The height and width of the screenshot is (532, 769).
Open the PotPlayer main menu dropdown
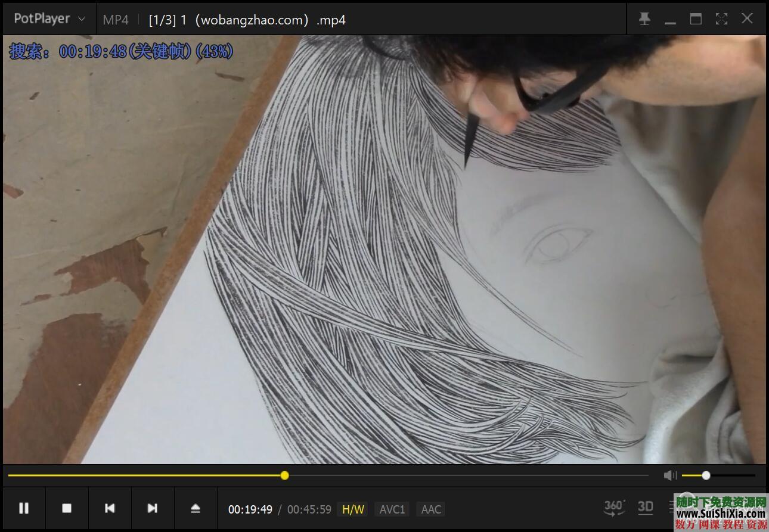49,18
